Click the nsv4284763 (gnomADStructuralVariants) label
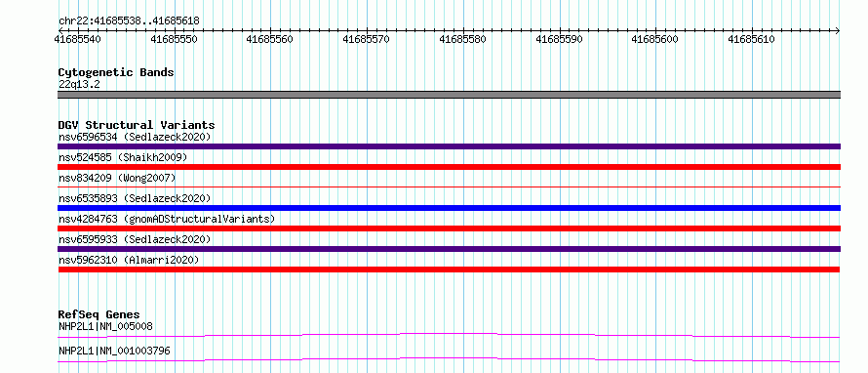868x373 pixels. [167, 219]
